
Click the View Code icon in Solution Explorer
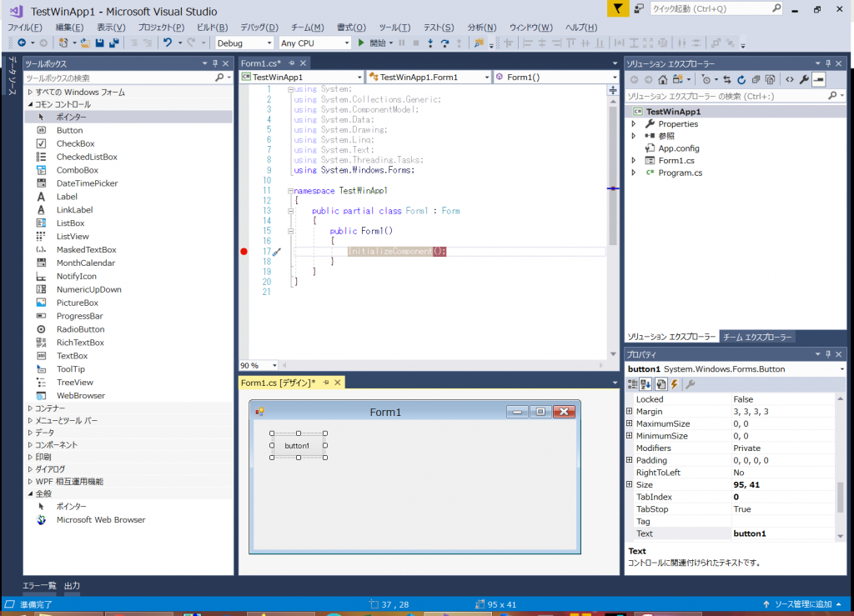(789, 79)
